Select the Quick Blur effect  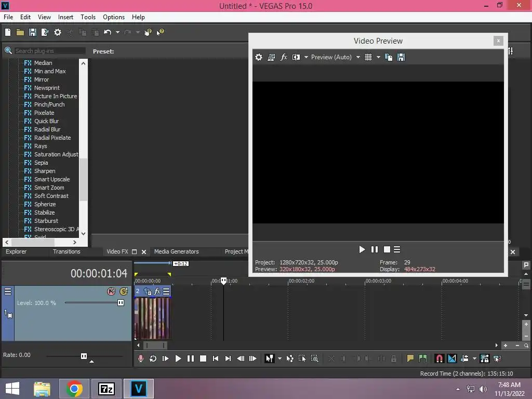click(46, 121)
